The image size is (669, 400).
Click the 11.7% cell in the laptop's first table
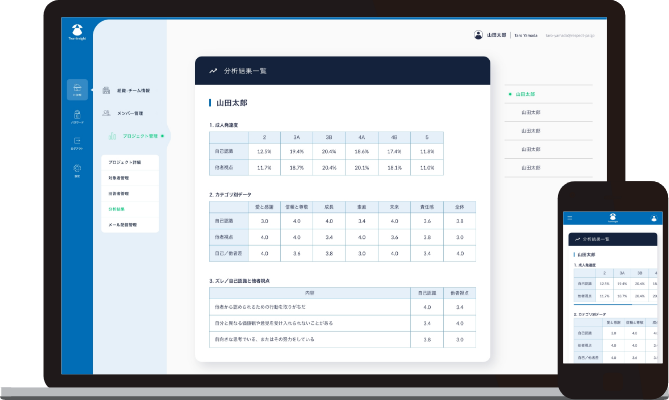click(264, 168)
